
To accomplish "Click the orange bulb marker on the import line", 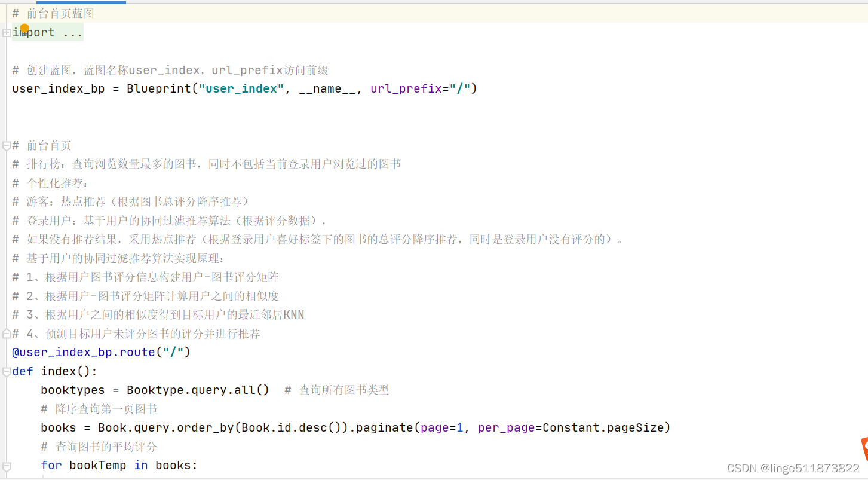I will (24, 28).
